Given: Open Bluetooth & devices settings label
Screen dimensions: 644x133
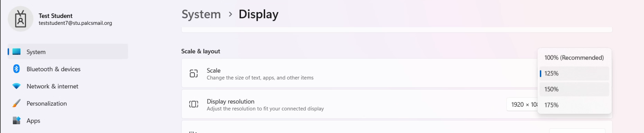Looking at the screenshot, I should [x=54, y=69].
